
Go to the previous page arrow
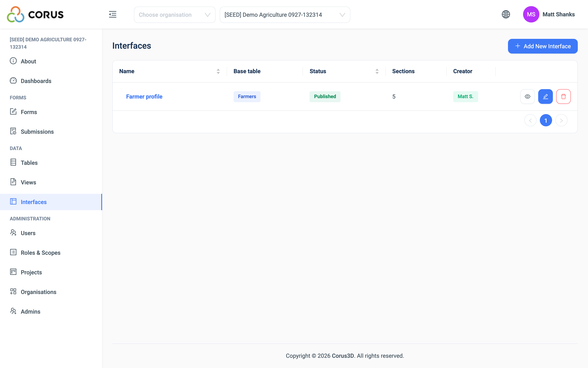530,120
